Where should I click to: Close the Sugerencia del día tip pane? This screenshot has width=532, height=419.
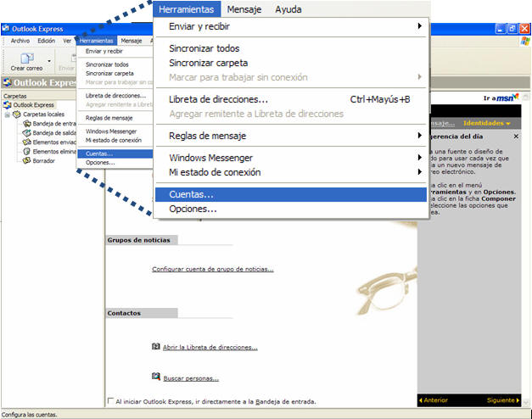coord(516,137)
